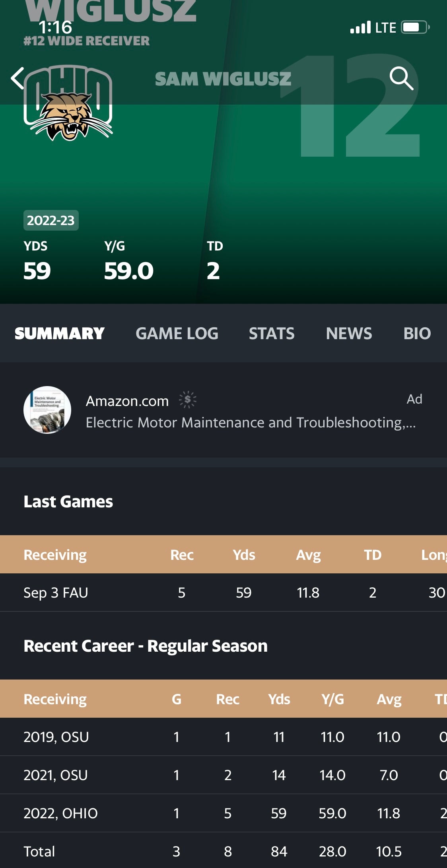The height and width of the screenshot is (868, 447).
Task: Tap the Yds column header in Last Games
Action: pyautogui.click(x=244, y=555)
